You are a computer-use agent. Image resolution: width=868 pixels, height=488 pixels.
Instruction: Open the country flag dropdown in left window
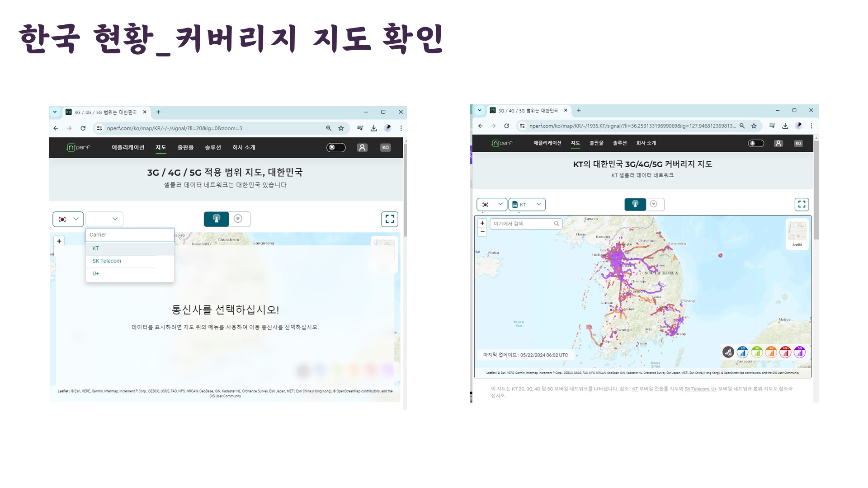click(68, 219)
